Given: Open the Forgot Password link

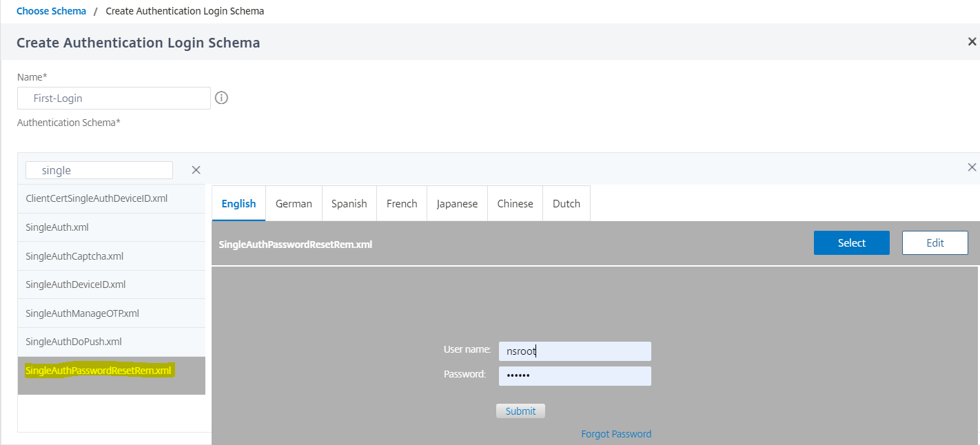Looking at the screenshot, I should (616, 434).
